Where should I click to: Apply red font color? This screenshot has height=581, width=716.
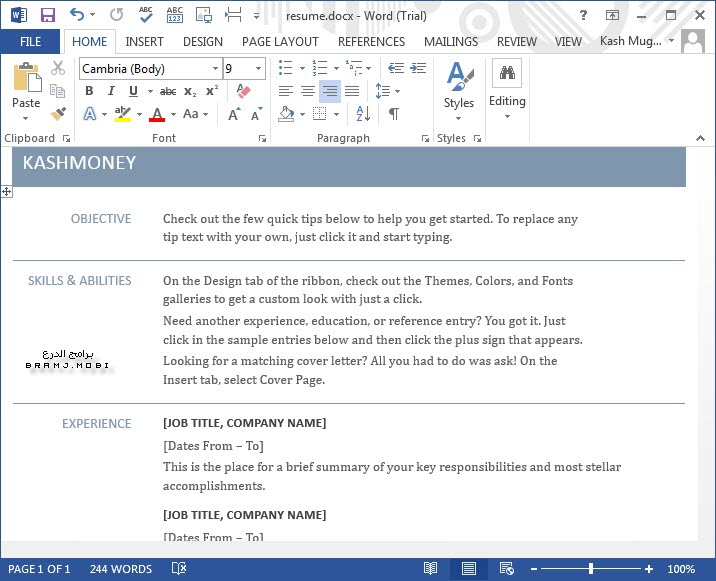157,114
